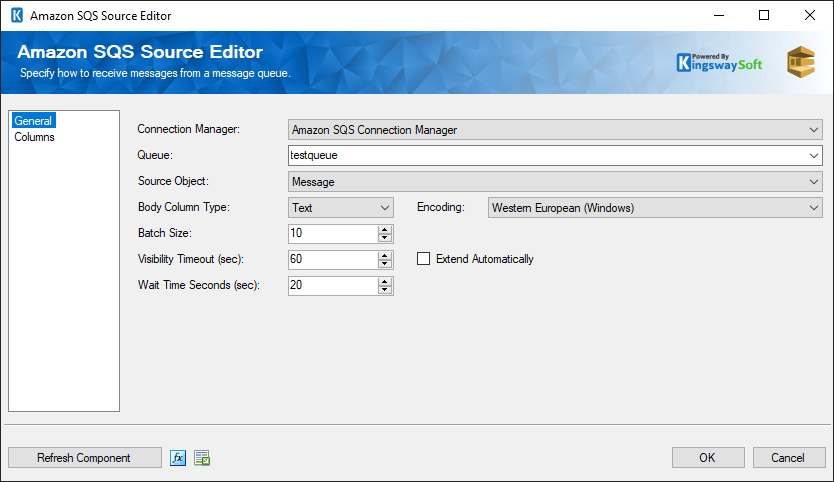Viewport: 834px width, 482px height.
Task: Enable the Extend Automatically checkbox
Action: [423, 259]
